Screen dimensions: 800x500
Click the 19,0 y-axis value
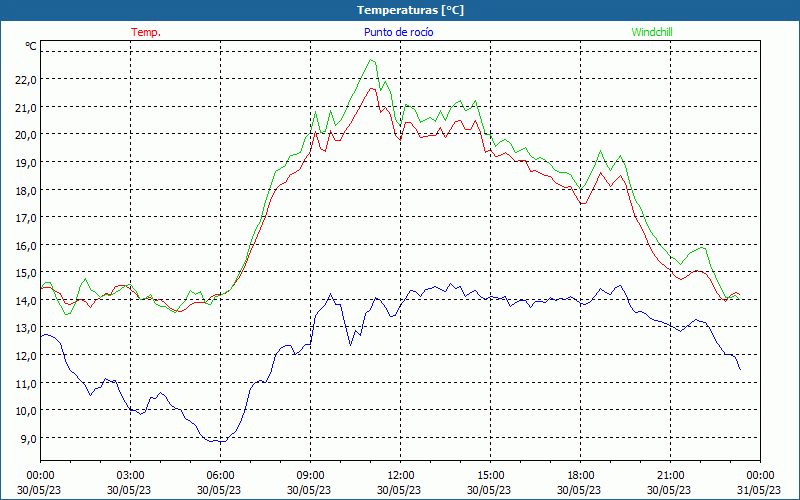click(x=27, y=162)
